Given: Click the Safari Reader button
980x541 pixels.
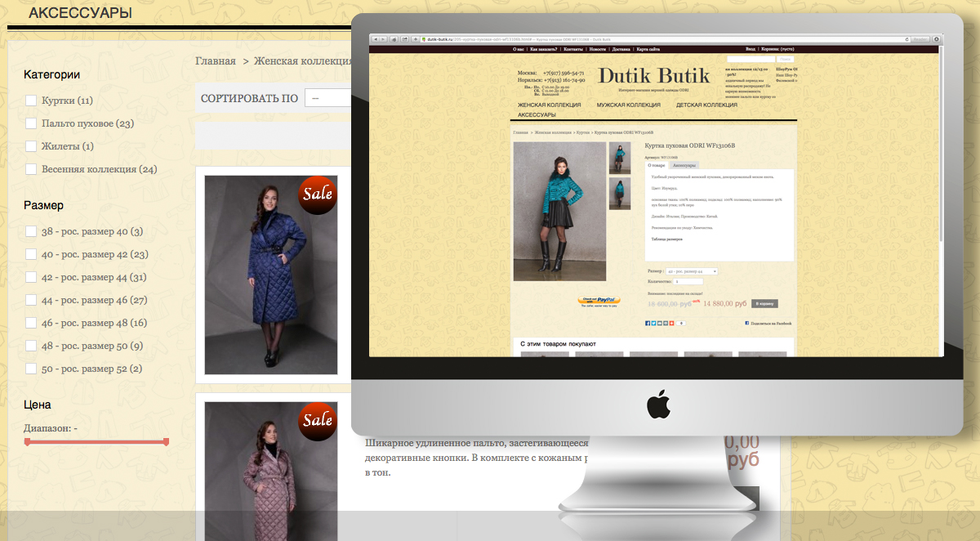Looking at the screenshot, I should point(919,38).
